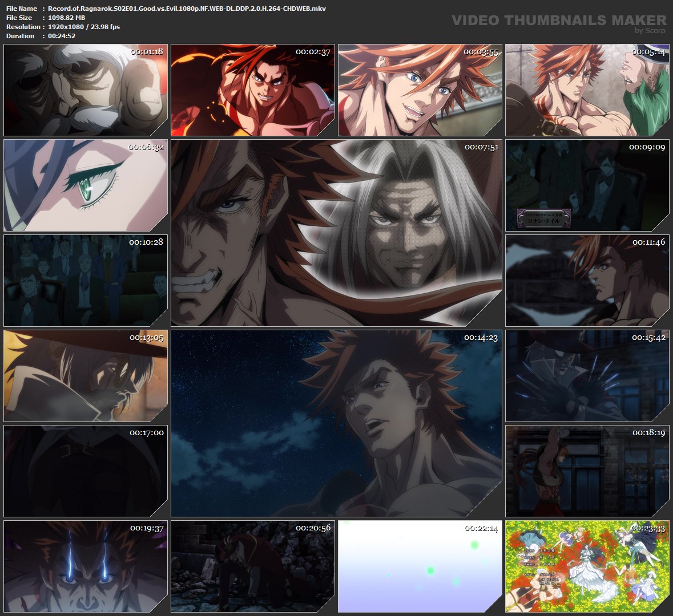Click the "Duration" label

[x=20, y=36]
